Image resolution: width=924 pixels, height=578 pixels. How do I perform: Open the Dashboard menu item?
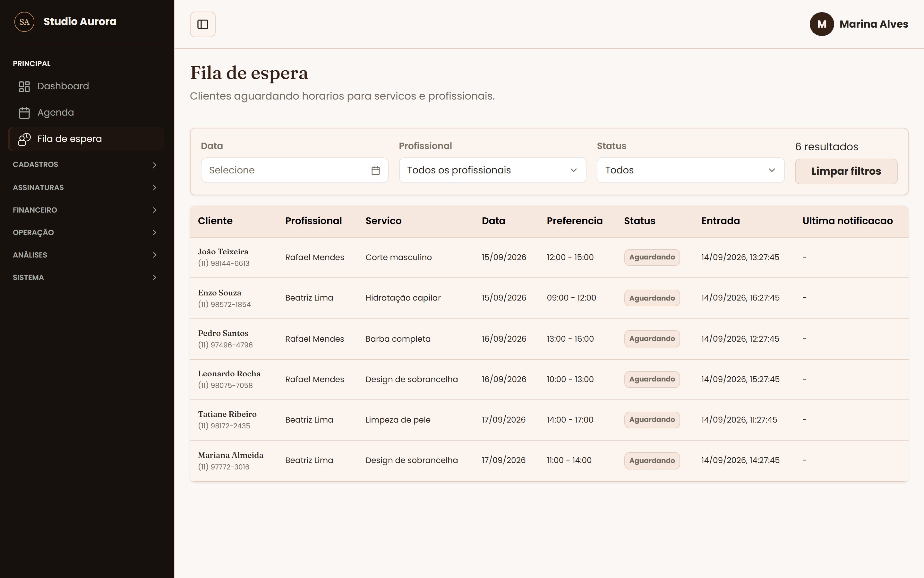point(86,86)
